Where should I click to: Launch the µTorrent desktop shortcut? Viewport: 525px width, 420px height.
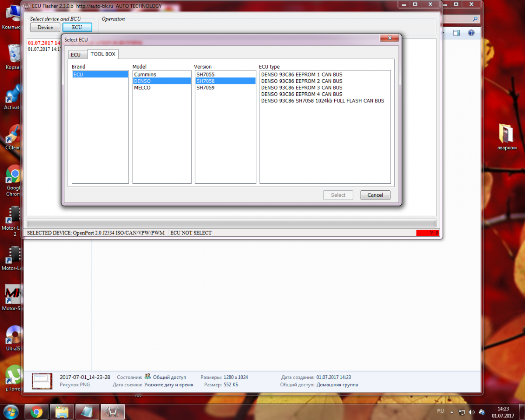[x=13, y=379]
